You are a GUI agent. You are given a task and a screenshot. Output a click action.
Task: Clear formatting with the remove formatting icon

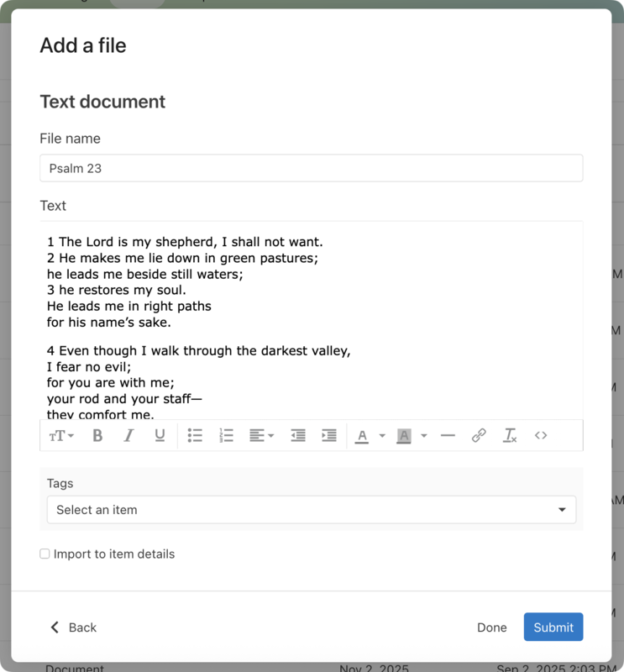click(510, 435)
